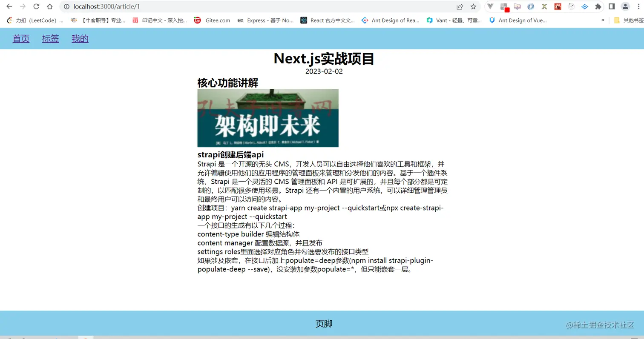The height and width of the screenshot is (339, 644).
Task: Open the 其他书签 bookmarks folder
Action: [x=629, y=20]
